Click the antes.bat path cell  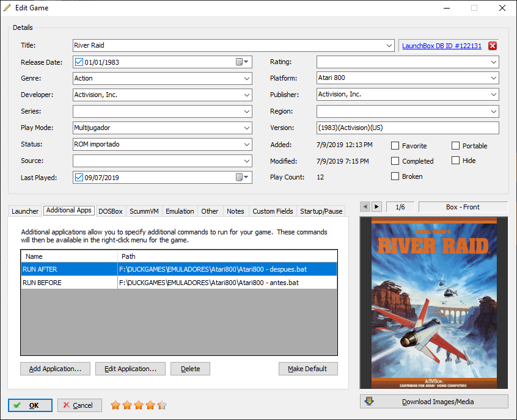(x=227, y=283)
